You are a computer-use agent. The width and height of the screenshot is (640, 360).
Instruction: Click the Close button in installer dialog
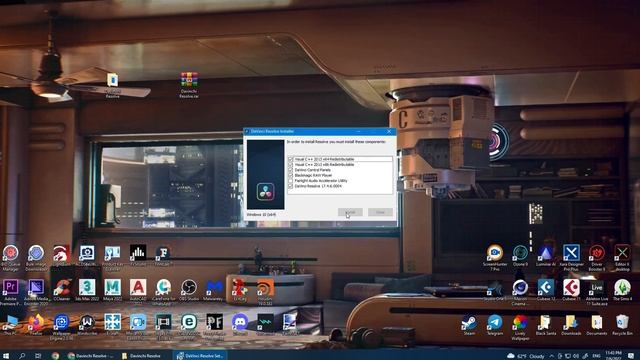coord(380,212)
